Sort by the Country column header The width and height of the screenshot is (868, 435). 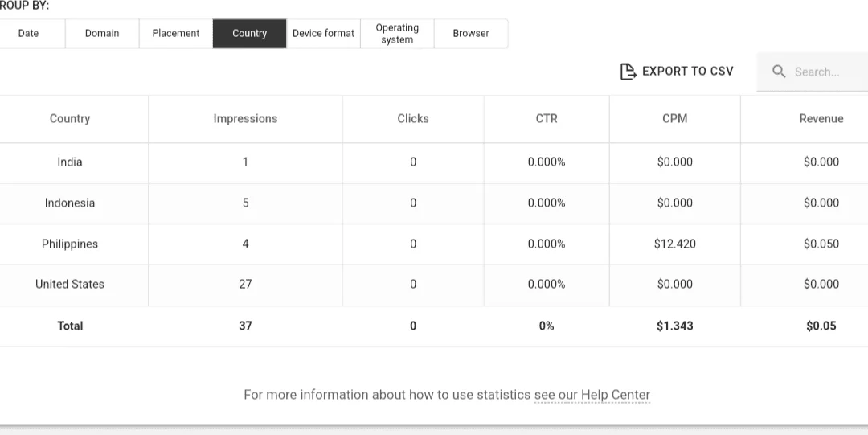[70, 118]
